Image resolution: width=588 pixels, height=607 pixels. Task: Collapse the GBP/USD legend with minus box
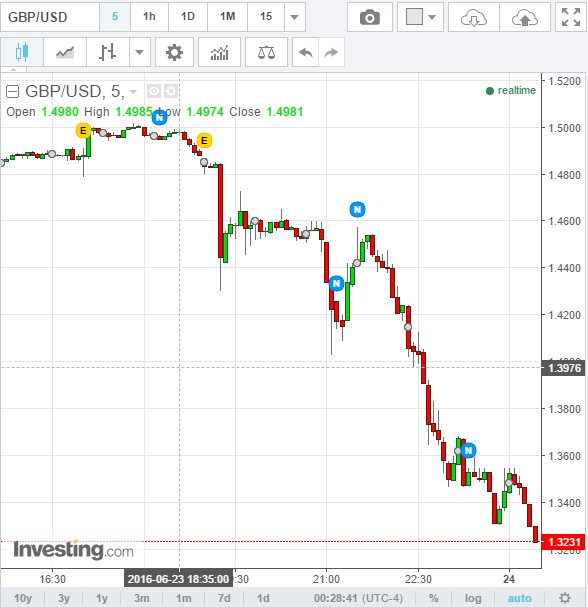(x=12, y=92)
